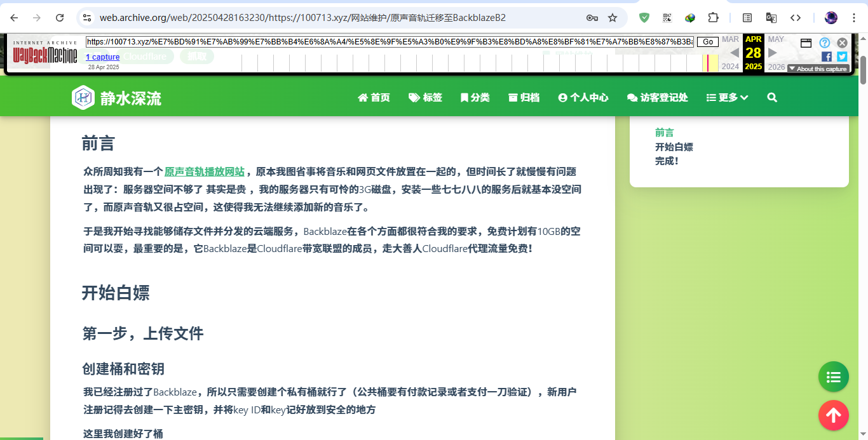The width and height of the screenshot is (868, 440).
Task: Open the 分类 nav item
Action: 475,97
